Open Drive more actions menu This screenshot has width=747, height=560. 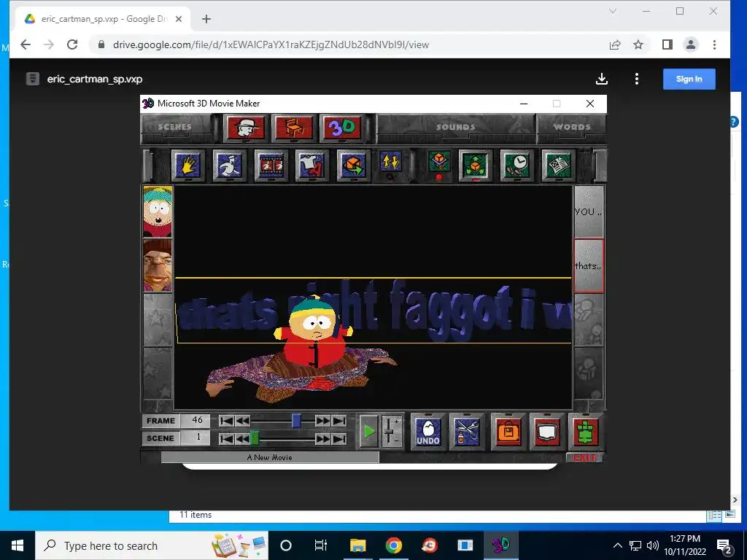(x=636, y=79)
